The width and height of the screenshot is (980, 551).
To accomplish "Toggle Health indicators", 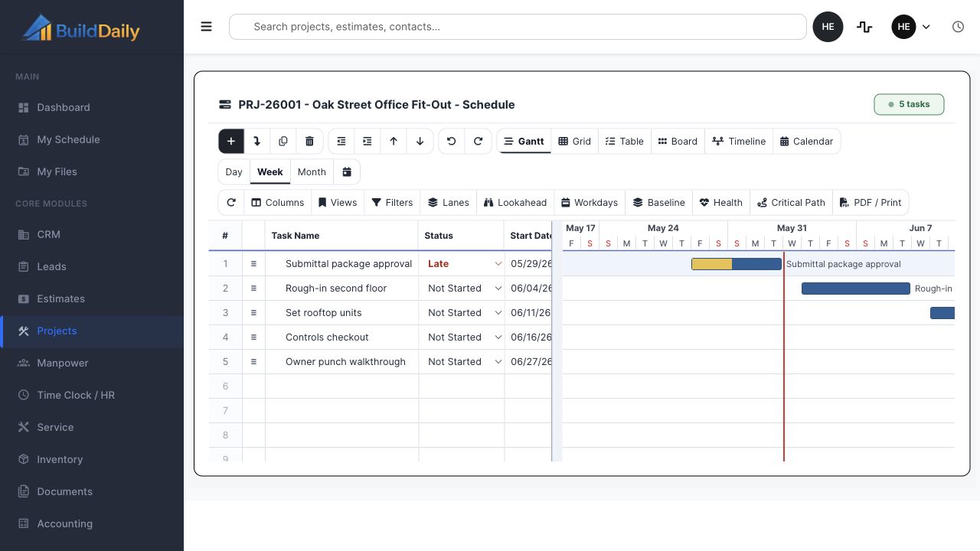I will point(721,203).
